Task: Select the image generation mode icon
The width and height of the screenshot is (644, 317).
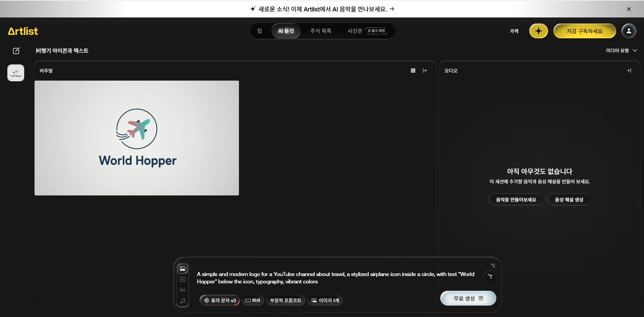Action: [x=183, y=269]
